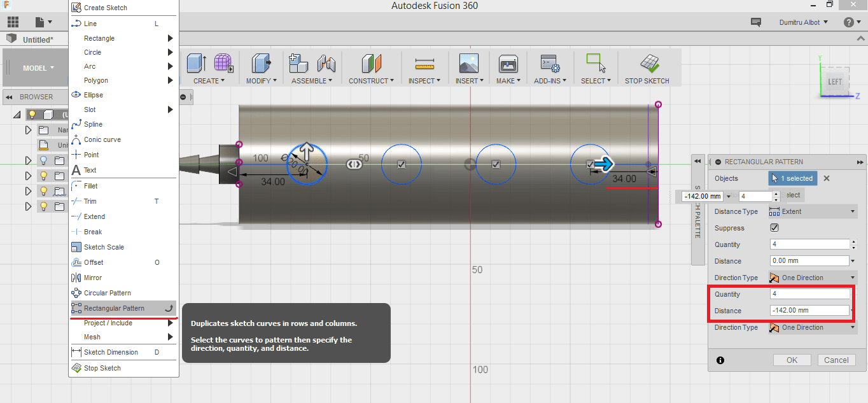Click the white upward arrow manipulator on canvas
868x403 pixels.
pyautogui.click(x=307, y=152)
